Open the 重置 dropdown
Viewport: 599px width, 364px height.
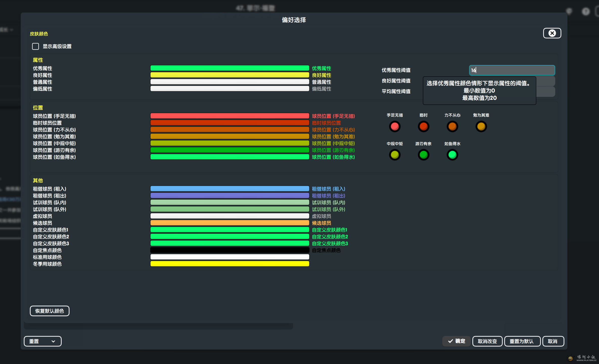(x=42, y=341)
